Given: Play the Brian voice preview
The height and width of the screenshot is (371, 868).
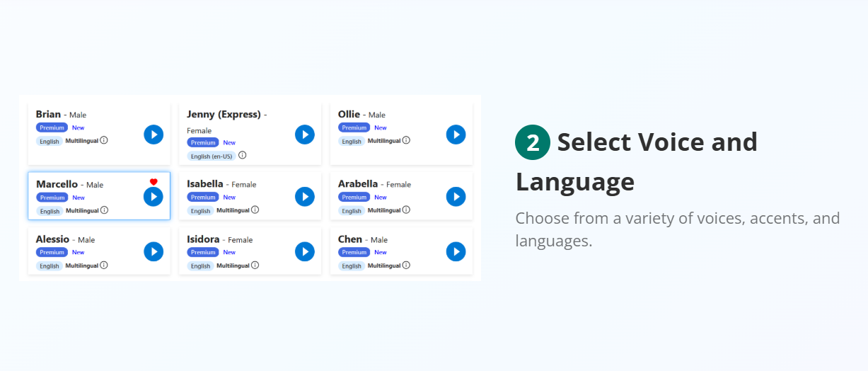Looking at the screenshot, I should (x=154, y=134).
